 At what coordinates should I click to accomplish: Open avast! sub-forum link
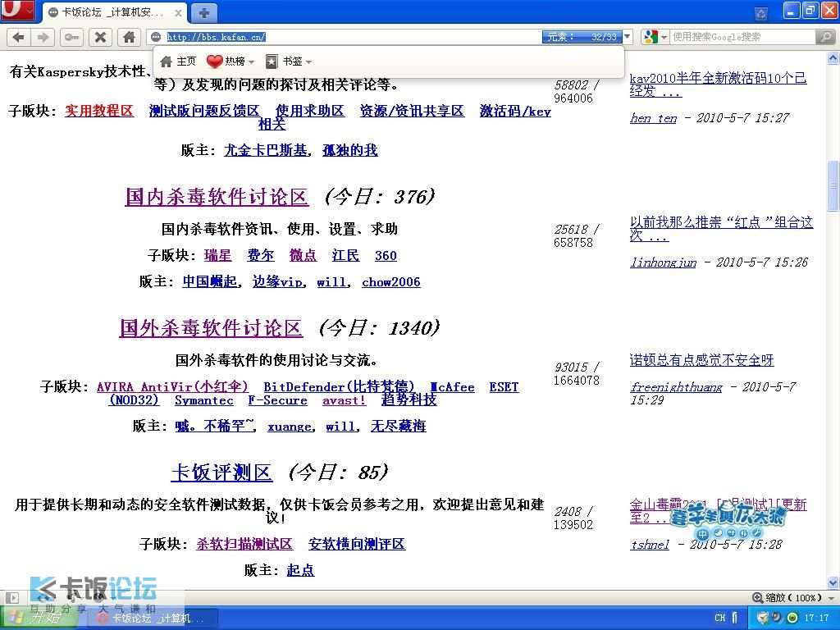coord(344,400)
